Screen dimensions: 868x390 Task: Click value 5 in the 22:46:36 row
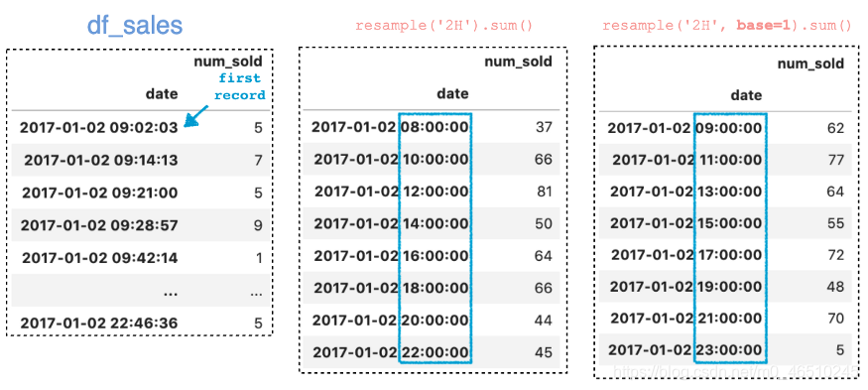(258, 323)
